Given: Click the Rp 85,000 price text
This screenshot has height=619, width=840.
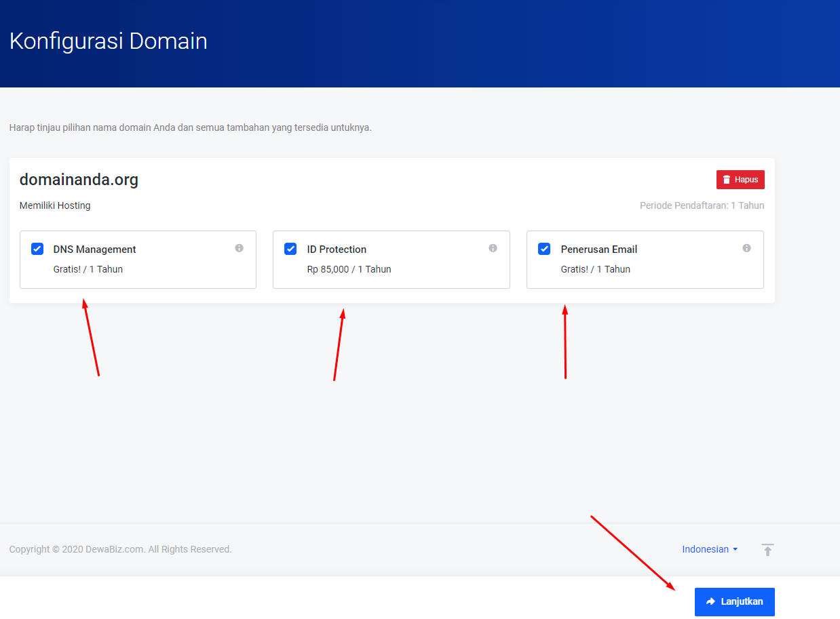Looking at the screenshot, I should coord(328,269).
